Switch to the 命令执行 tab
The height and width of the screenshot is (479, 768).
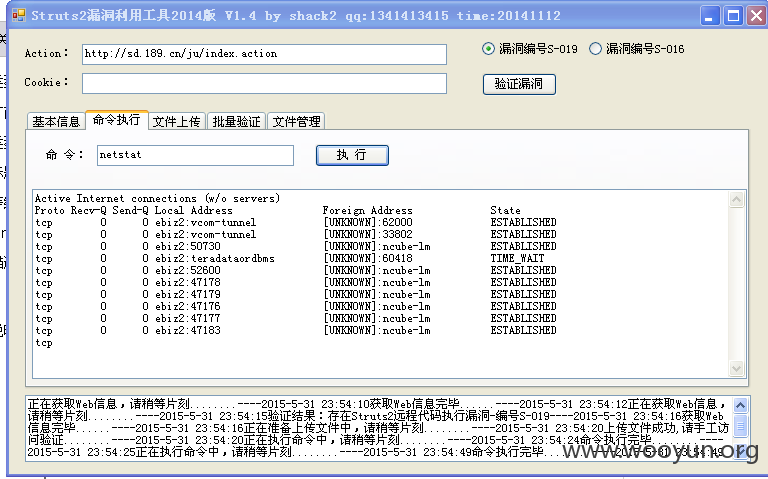[117, 120]
